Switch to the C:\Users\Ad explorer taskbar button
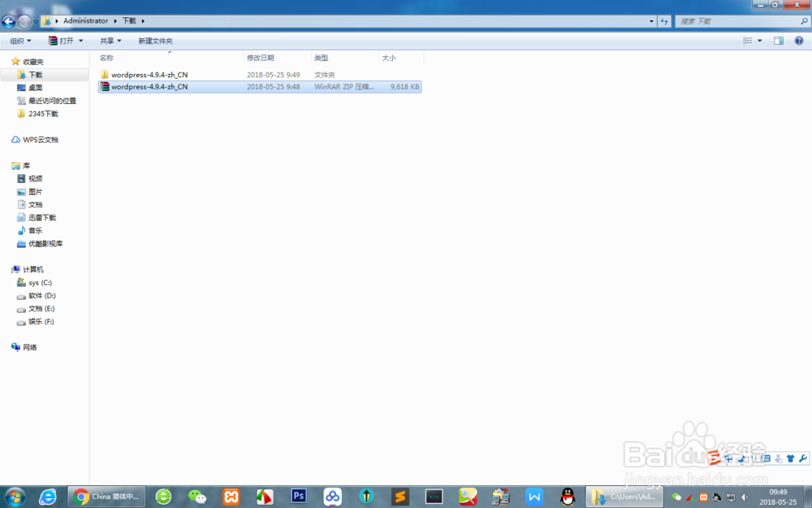812x508 pixels. [x=624, y=497]
